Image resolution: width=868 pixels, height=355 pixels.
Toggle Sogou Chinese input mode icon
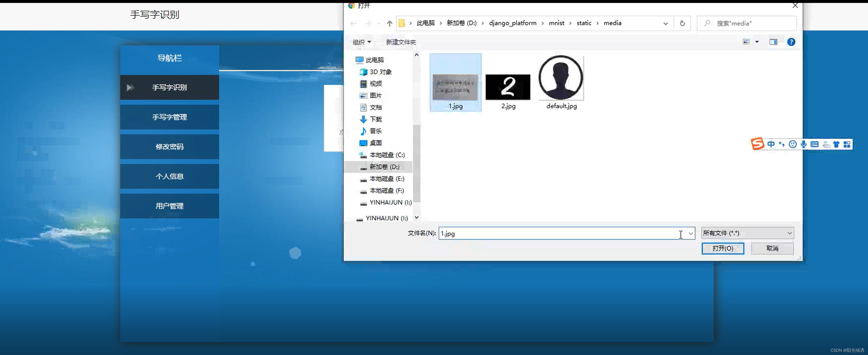[771, 145]
